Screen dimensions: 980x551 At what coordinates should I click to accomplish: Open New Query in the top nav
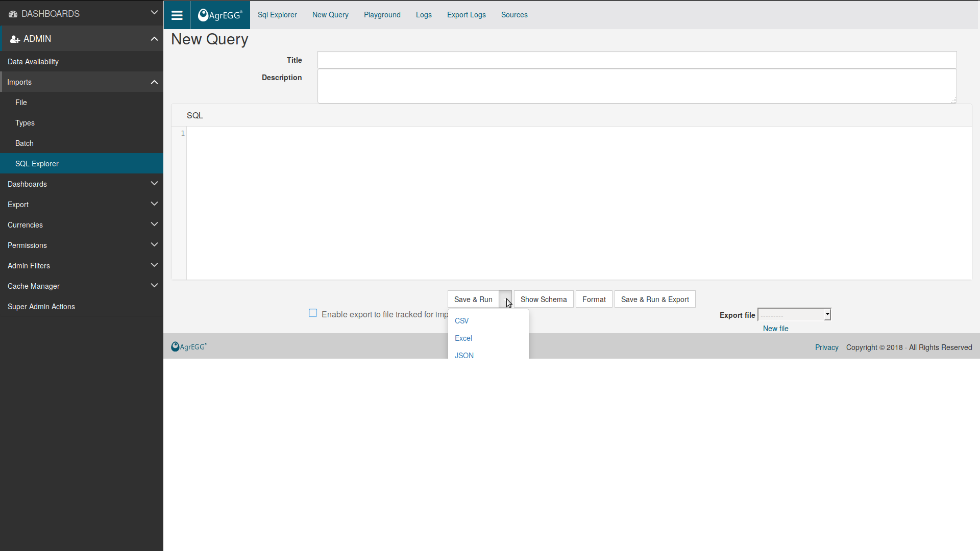point(330,15)
